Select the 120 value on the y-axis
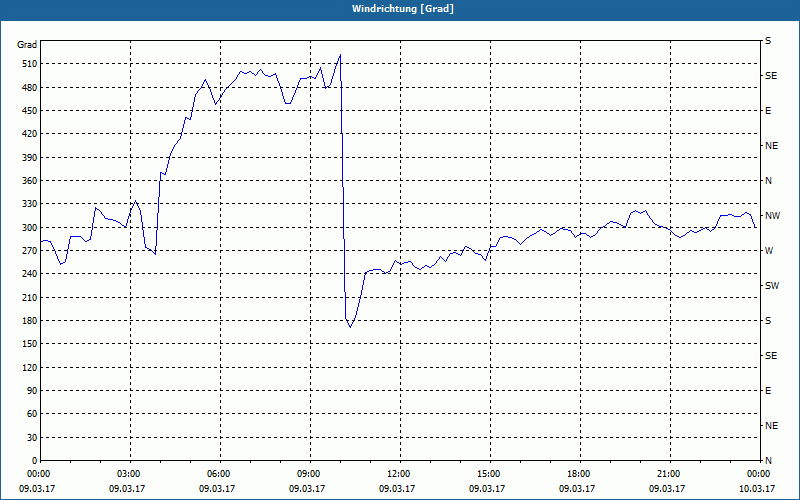800x500 pixels. click(x=29, y=367)
